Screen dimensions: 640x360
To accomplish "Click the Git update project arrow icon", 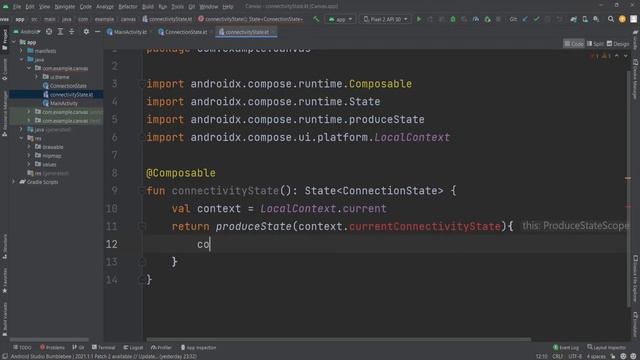I will [525, 19].
